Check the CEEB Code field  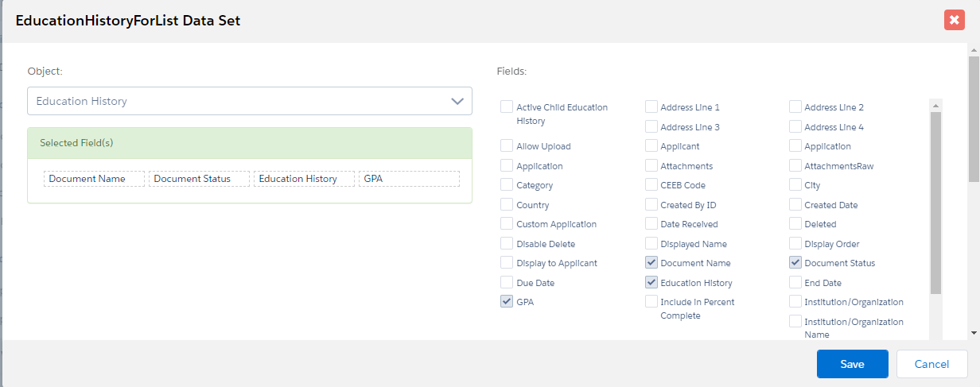pos(651,185)
